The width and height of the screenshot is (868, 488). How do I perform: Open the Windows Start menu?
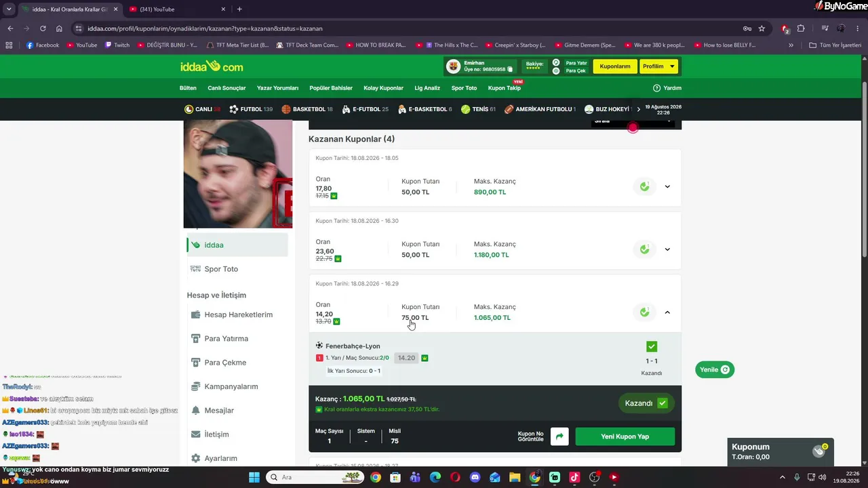pyautogui.click(x=254, y=477)
